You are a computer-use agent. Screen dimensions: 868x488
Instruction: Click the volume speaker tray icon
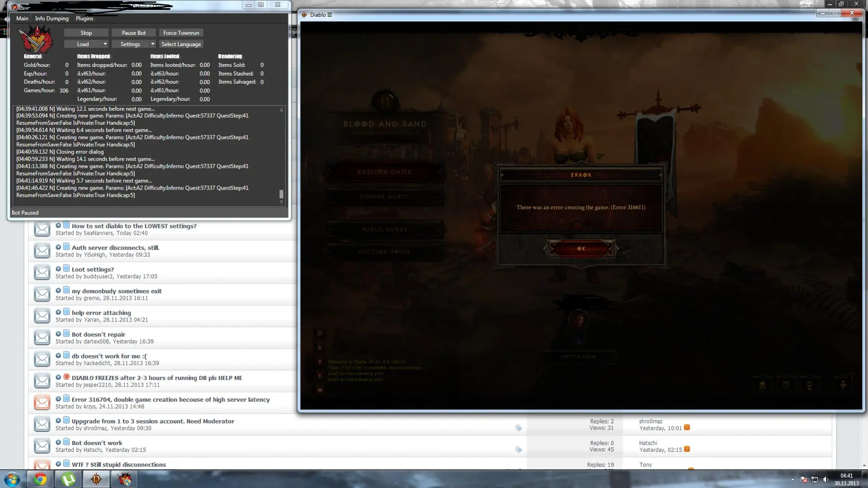click(825, 479)
